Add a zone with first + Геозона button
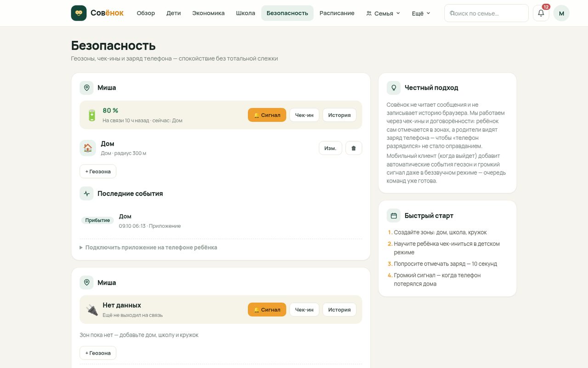This screenshot has width=588, height=368. coord(98,172)
